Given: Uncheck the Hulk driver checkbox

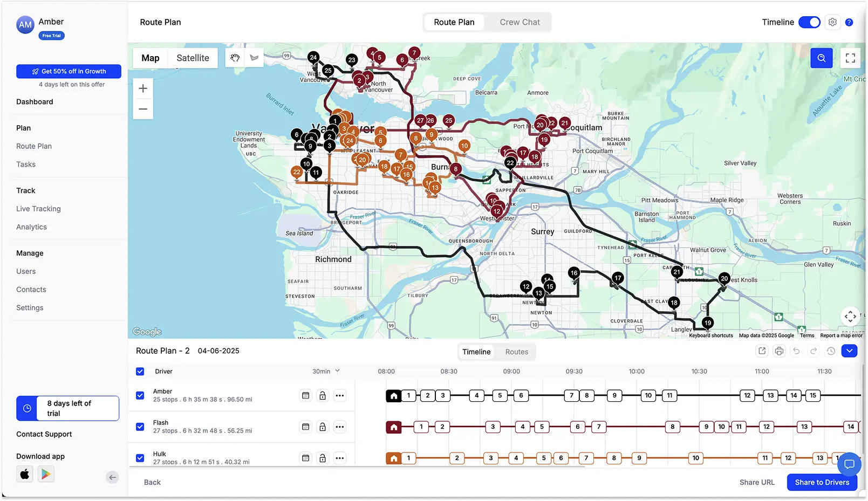Looking at the screenshot, I should 140,458.
